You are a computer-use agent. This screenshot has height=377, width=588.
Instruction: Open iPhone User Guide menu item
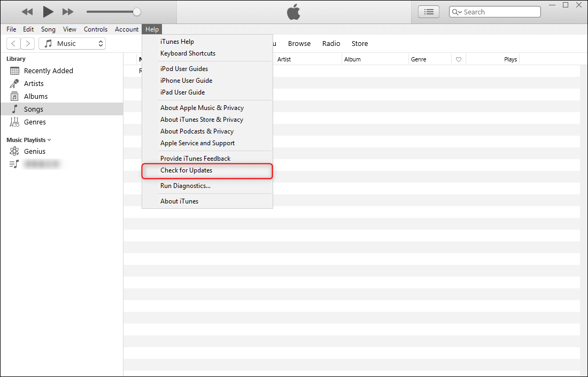[x=207, y=81]
